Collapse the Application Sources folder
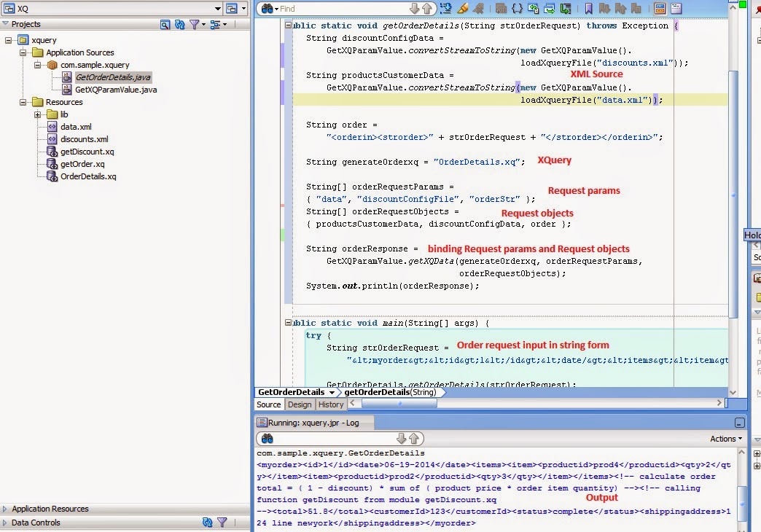The width and height of the screenshot is (761, 532). coord(22,52)
